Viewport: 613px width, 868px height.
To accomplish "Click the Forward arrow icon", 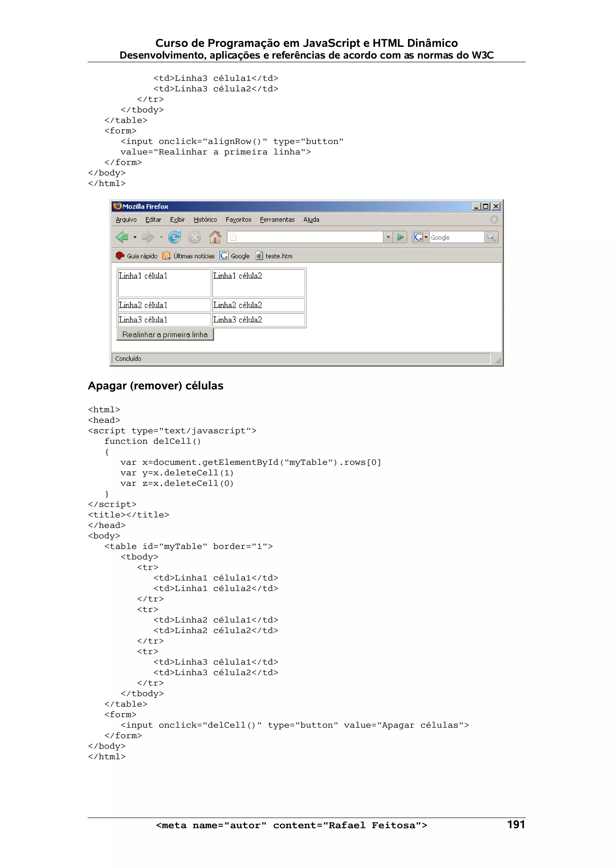I will click(148, 237).
